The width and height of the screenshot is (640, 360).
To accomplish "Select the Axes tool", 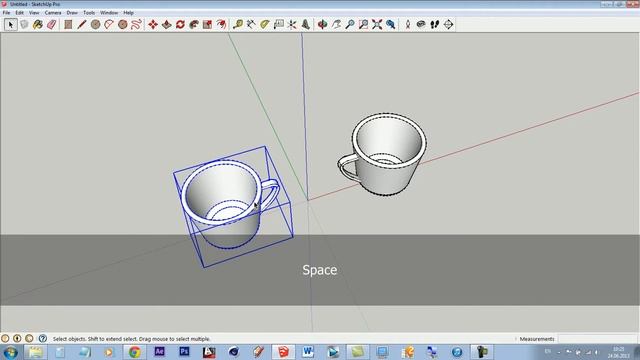I will pos(292,24).
